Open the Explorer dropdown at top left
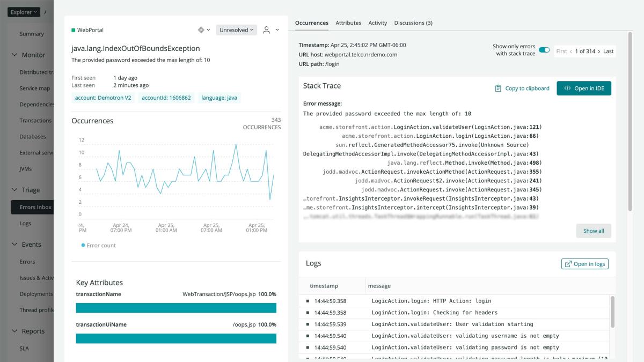This screenshot has width=644, height=362. 23,11
